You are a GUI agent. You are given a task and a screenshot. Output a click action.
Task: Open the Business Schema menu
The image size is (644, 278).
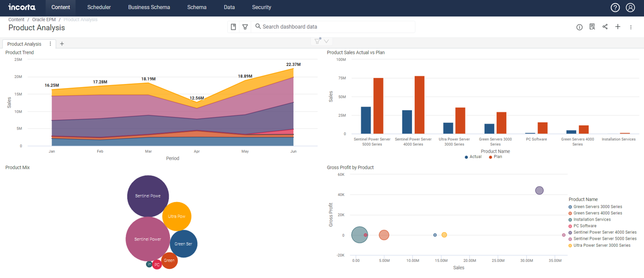149,8
